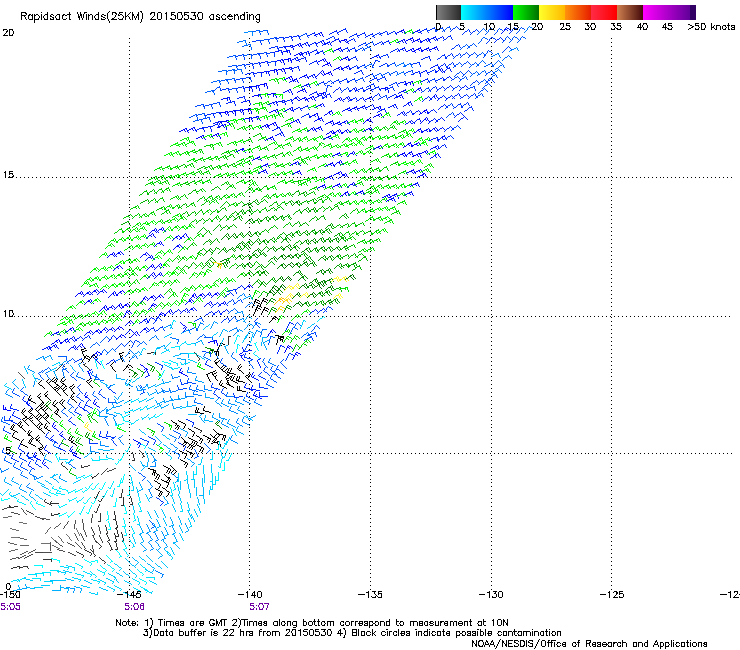740x650 pixels.
Task: Click the '>50 knots' legend label
Action: pos(711,27)
